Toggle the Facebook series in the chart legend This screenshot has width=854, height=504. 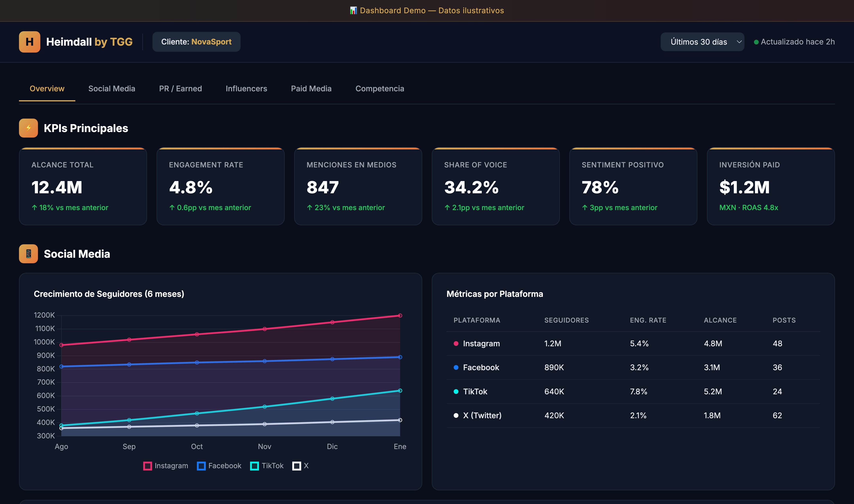click(219, 466)
